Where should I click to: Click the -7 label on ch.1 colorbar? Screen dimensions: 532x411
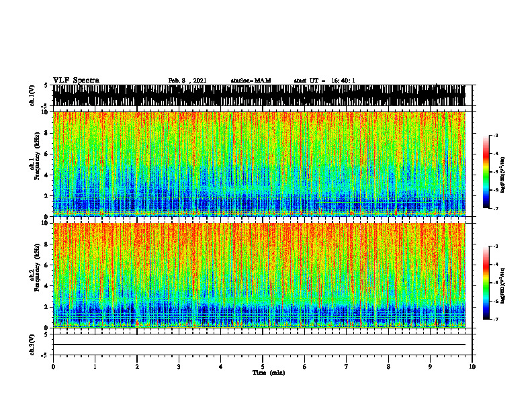click(496, 208)
